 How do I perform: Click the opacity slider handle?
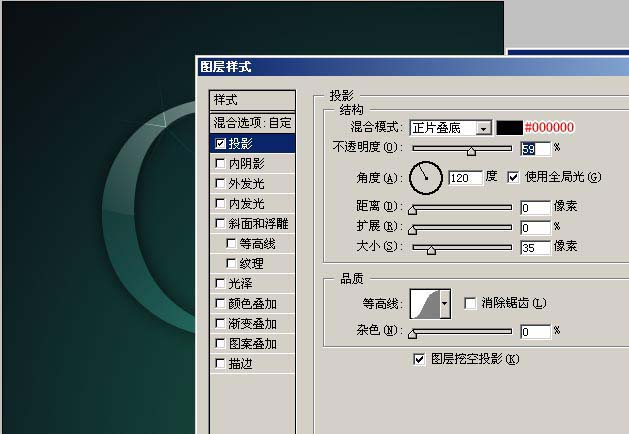pos(470,150)
